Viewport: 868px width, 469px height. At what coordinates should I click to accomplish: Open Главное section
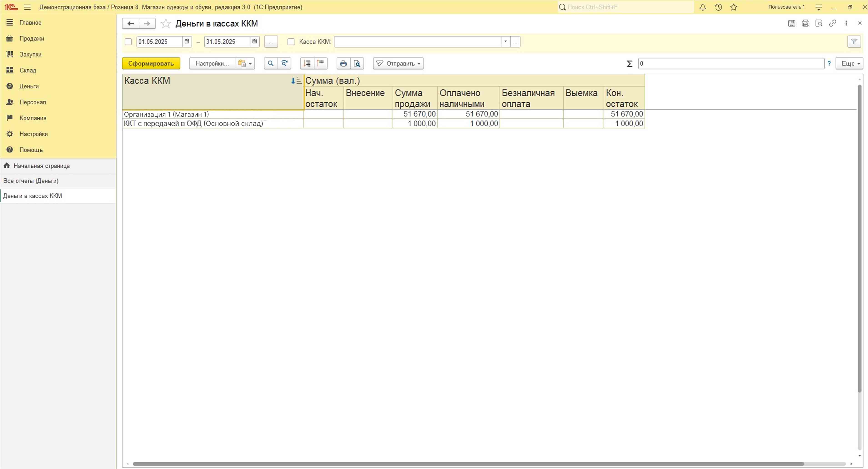[x=58, y=23]
